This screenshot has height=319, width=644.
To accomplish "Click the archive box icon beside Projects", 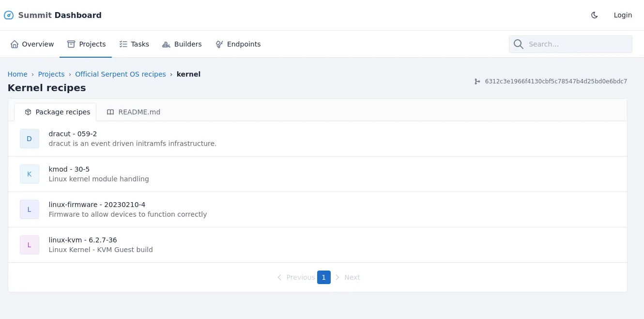I will [x=71, y=44].
